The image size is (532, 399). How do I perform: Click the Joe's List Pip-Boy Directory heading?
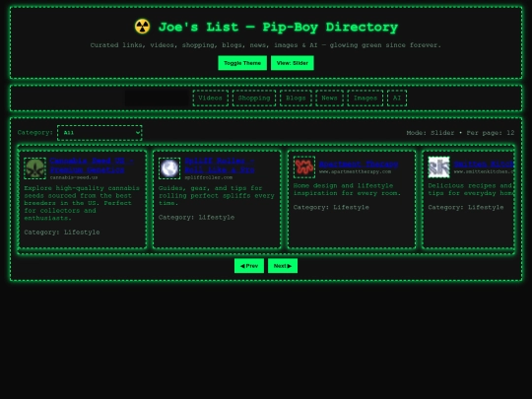pyautogui.click(x=278, y=27)
